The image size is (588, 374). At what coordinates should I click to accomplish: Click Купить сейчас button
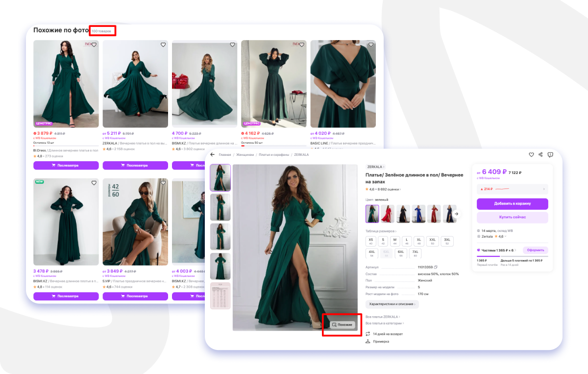point(512,217)
